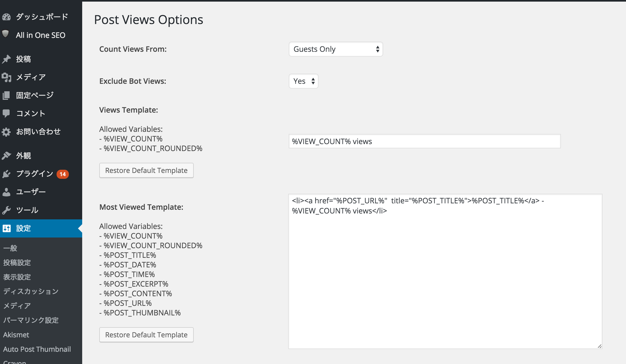Open the Akismet settings submenu item
The height and width of the screenshot is (364, 626).
pyautogui.click(x=16, y=335)
